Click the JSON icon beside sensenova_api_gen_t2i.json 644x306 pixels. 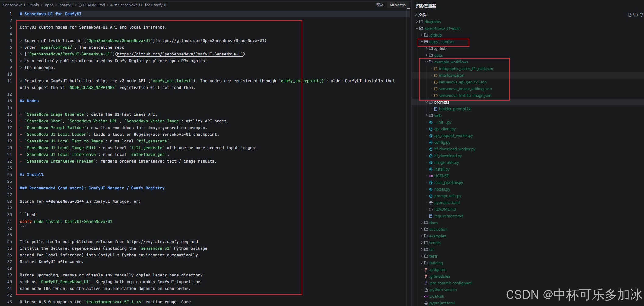click(436, 82)
